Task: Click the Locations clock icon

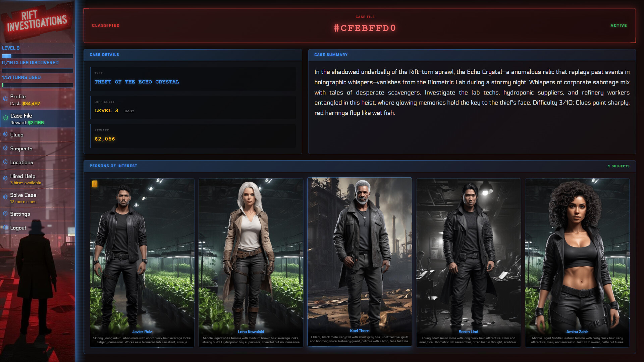Action: (x=5, y=162)
